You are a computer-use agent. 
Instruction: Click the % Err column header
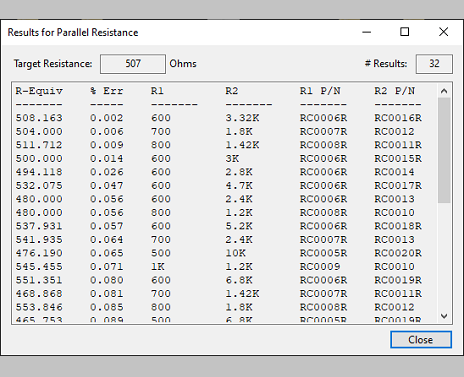click(107, 91)
